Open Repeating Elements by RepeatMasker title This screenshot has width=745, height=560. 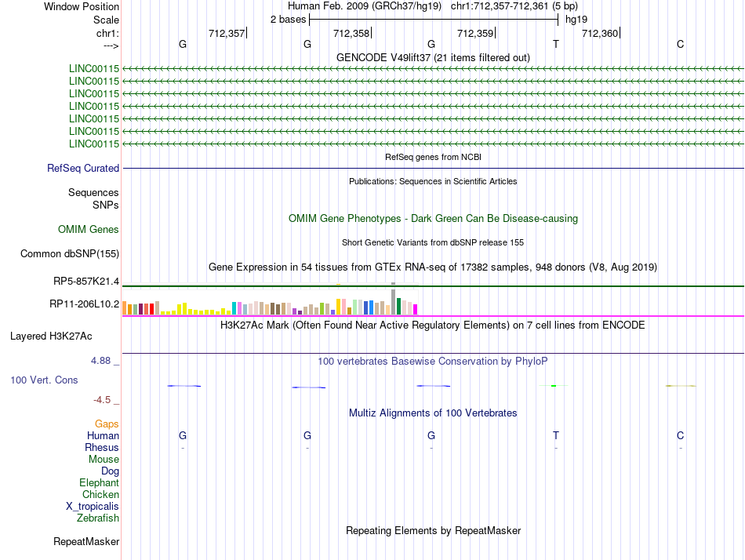pos(433,530)
